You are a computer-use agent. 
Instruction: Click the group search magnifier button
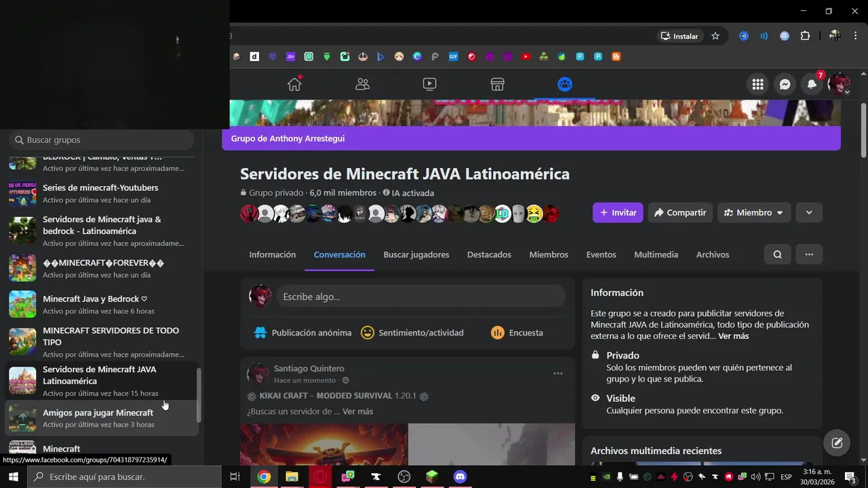(777, 254)
